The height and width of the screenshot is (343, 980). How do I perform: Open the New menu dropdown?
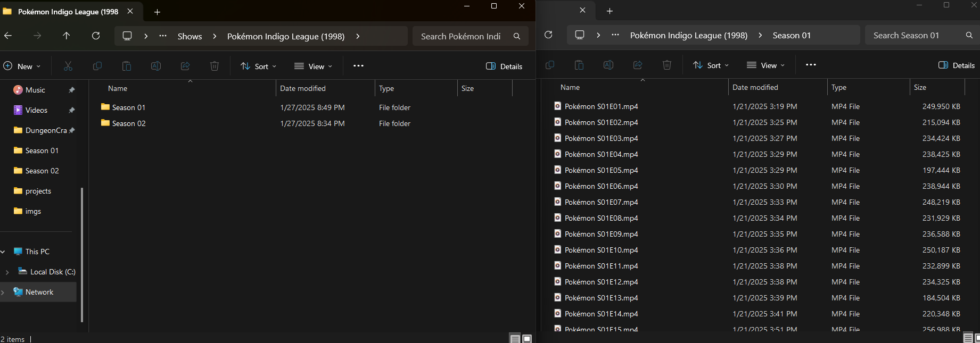coord(22,66)
